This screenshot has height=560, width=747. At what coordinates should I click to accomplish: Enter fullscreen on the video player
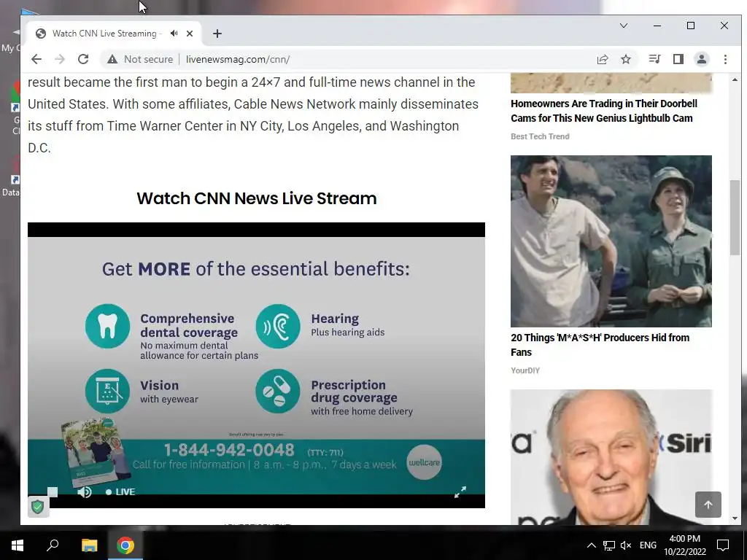(x=460, y=492)
